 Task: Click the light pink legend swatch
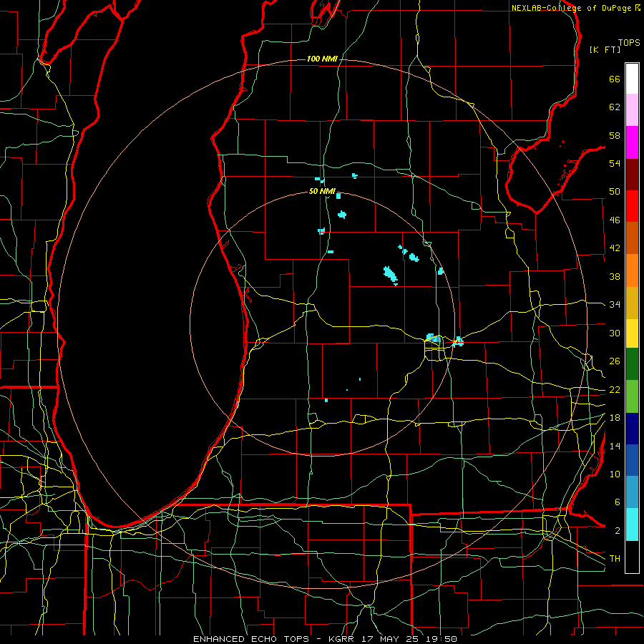click(632, 109)
